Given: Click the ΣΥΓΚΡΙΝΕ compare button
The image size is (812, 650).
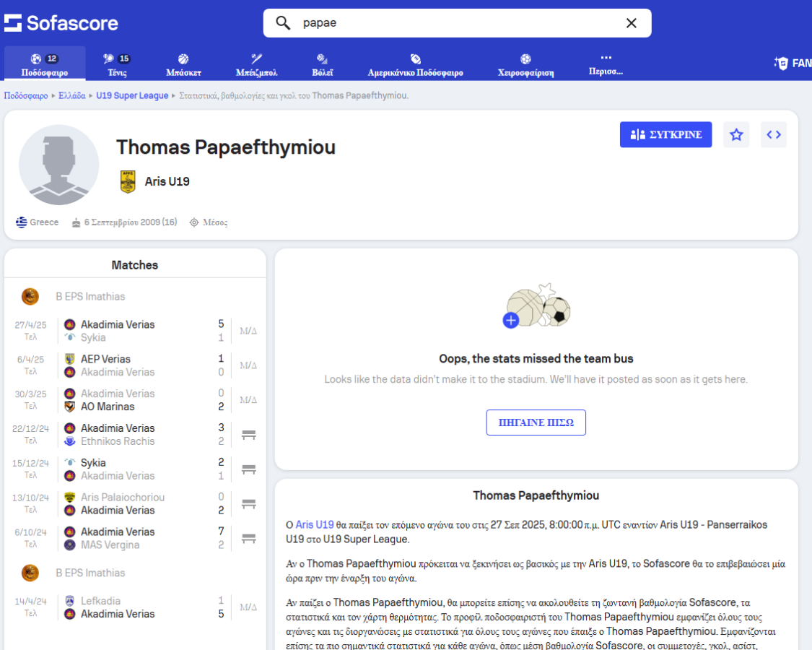Looking at the screenshot, I should click(x=665, y=135).
